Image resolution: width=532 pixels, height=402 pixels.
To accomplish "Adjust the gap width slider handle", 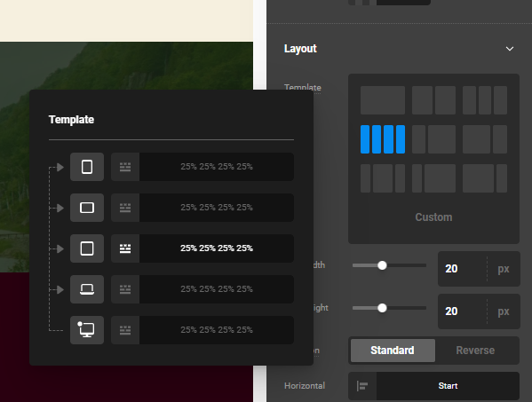I will pyautogui.click(x=382, y=265).
